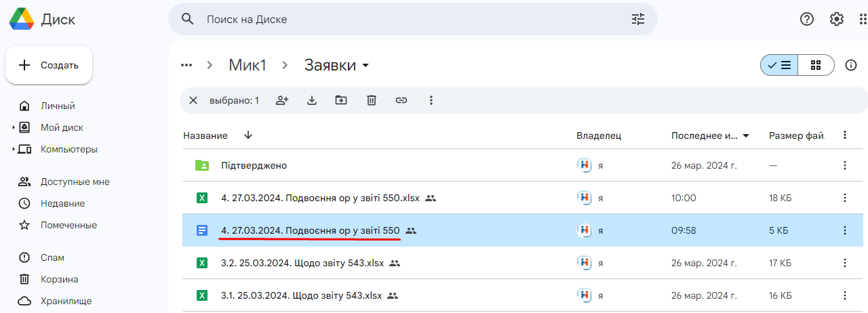Open Недавние in the sidebar
Image resolution: width=868 pixels, height=313 pixels.
[62, 203]
